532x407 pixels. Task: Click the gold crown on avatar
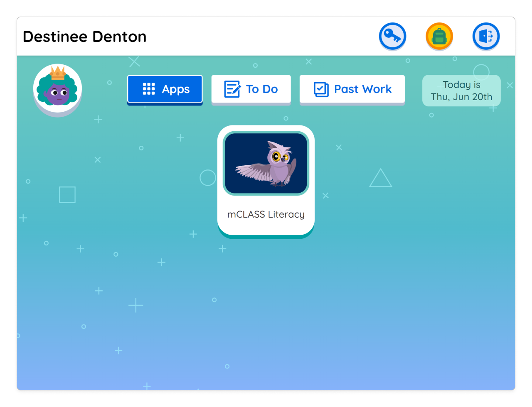(x=58, y=73)
